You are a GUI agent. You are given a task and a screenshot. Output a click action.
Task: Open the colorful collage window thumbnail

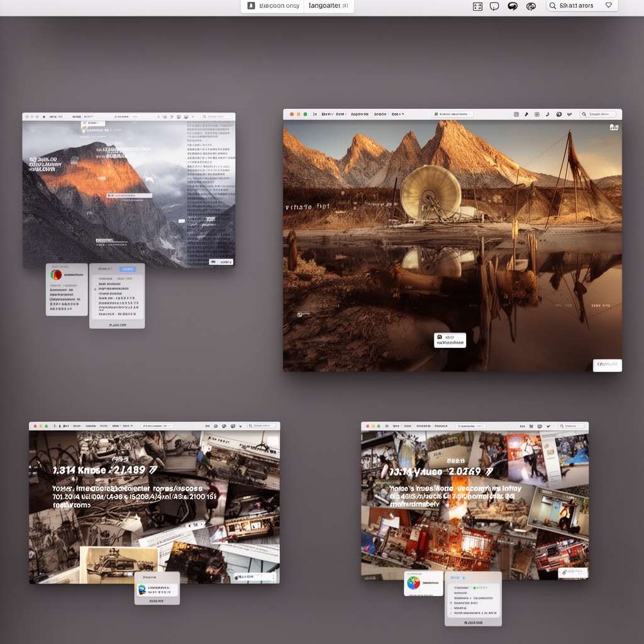click(475, 501)
